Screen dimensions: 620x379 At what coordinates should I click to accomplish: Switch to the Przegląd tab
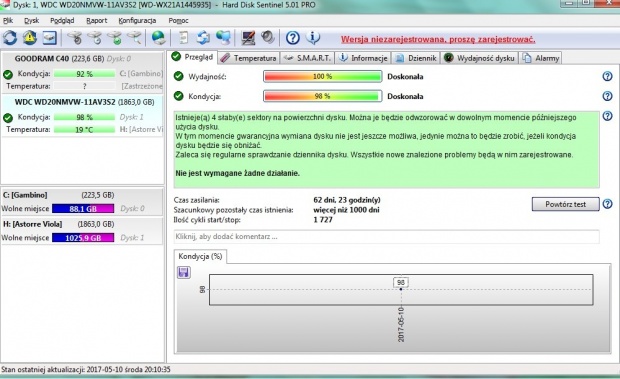pos(192,57)
